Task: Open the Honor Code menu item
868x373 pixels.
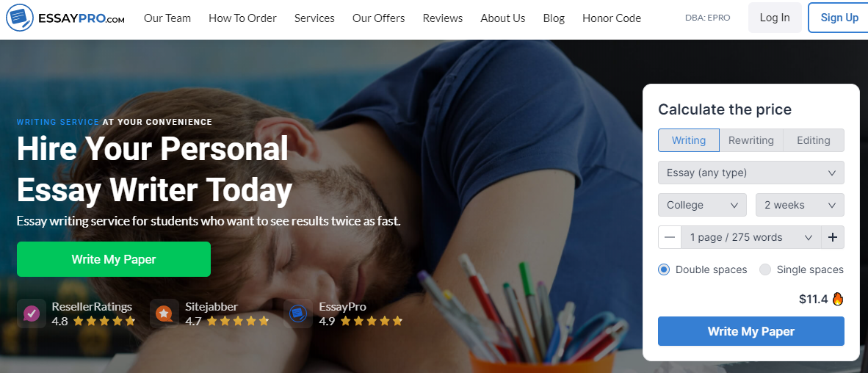Action: pyautogui.click(x=611, y=18)
